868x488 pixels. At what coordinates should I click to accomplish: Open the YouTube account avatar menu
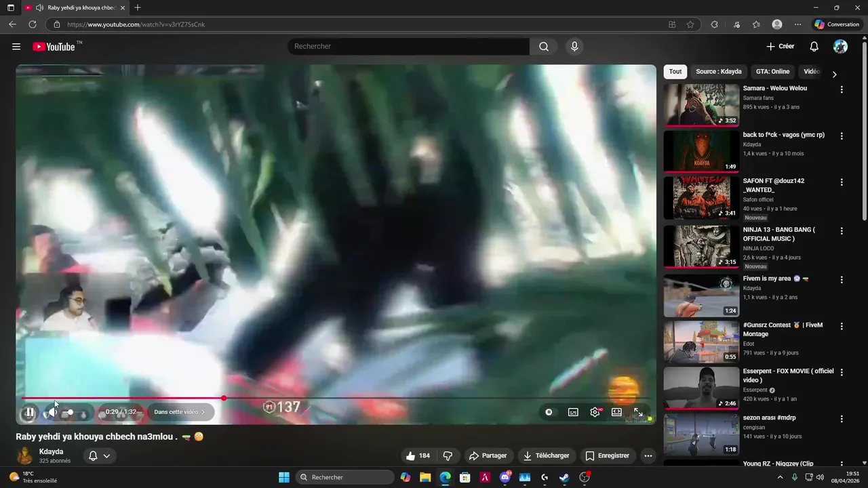(x=840, y=47)
